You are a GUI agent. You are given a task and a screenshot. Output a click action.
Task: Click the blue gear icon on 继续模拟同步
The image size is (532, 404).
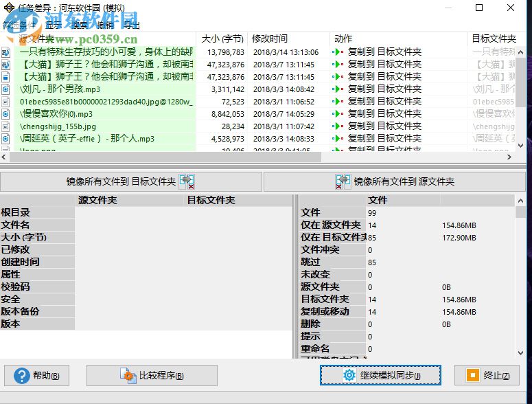click(349, 375)
